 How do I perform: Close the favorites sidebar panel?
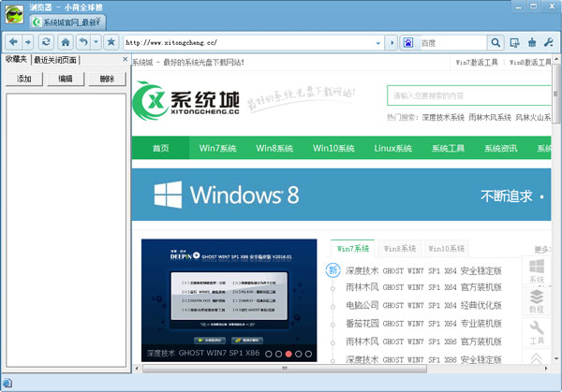click(126, 59)
